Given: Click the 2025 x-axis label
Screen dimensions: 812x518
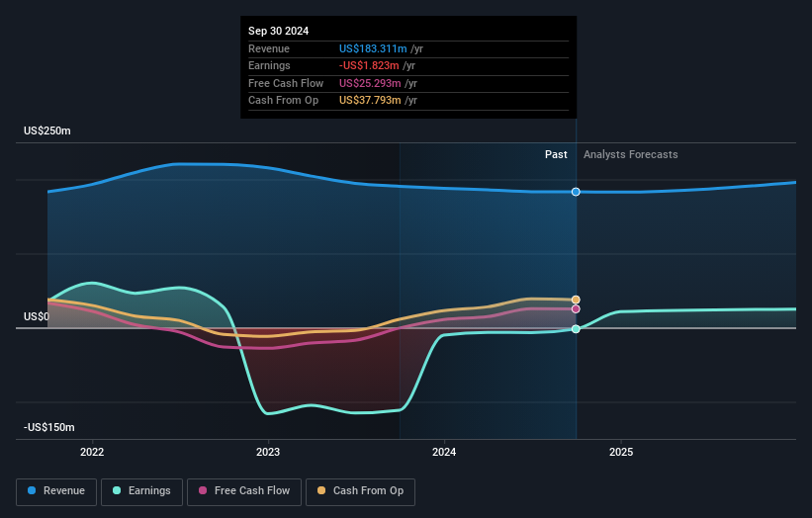Looking at the screenshot, I should click(621, 452).
